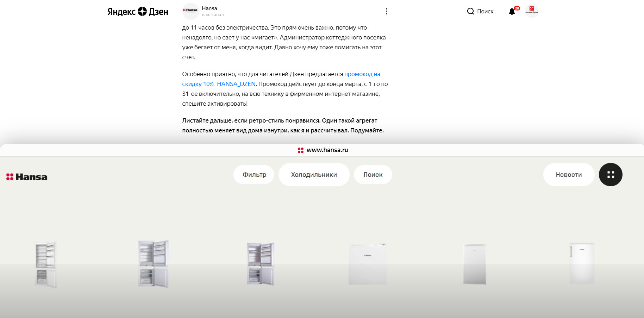The width and height of the screenshot is (644, 318).
Task: Open the HANSA_DZEN 10% discount promo code link
Action: (281, 79)
